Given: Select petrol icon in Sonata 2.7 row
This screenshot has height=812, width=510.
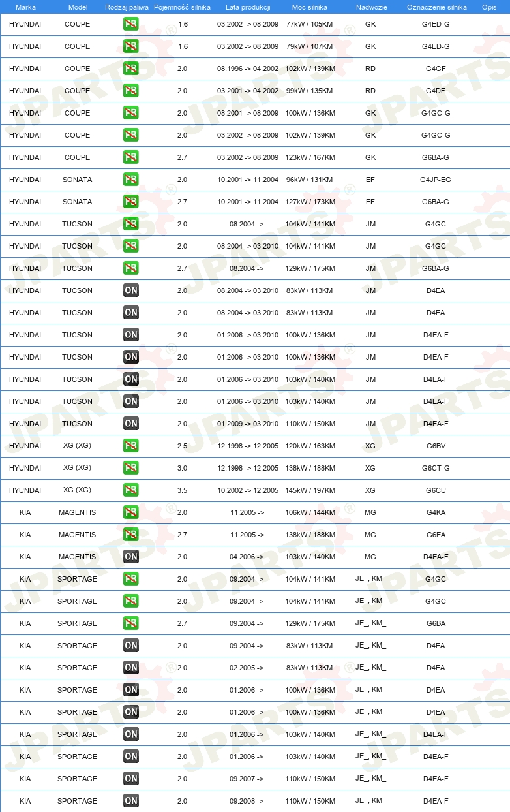Looking at the screenshot, I should coord(131,202).
